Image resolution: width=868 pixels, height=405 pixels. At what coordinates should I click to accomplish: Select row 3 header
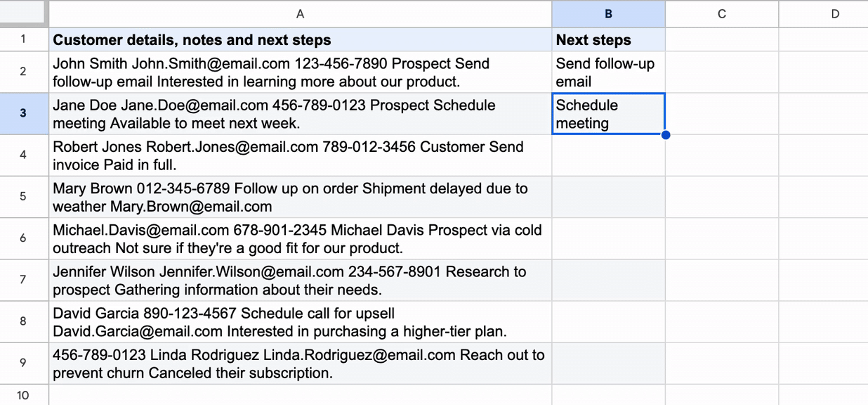[24, 114]
